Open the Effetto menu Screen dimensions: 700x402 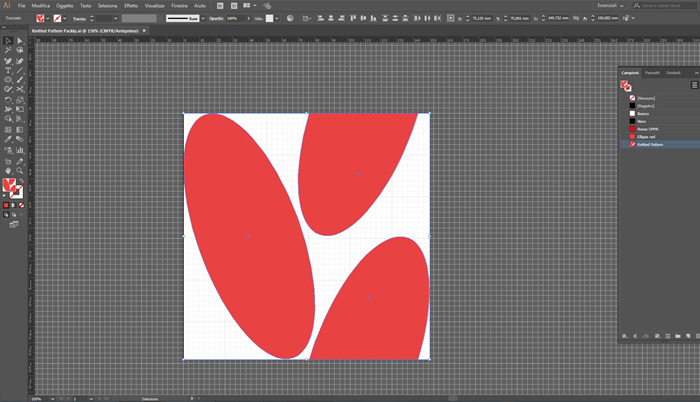(x=131, y=6)
